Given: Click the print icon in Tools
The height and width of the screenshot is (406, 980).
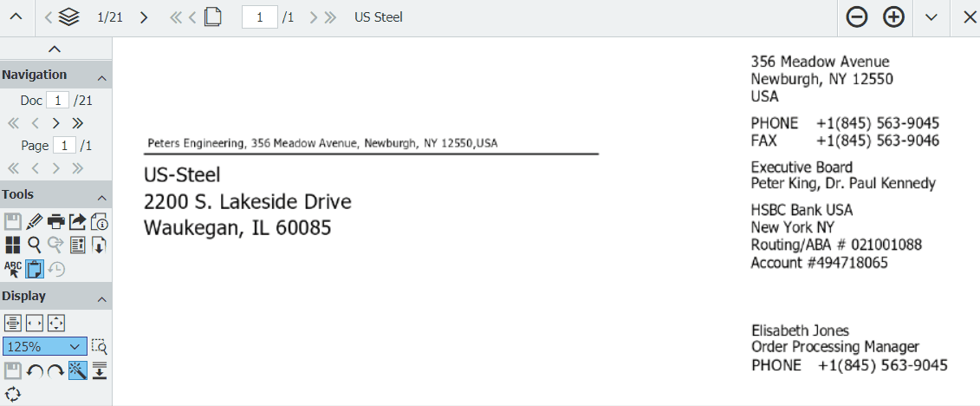Looking at the screenshot, I should pos(56,221).
